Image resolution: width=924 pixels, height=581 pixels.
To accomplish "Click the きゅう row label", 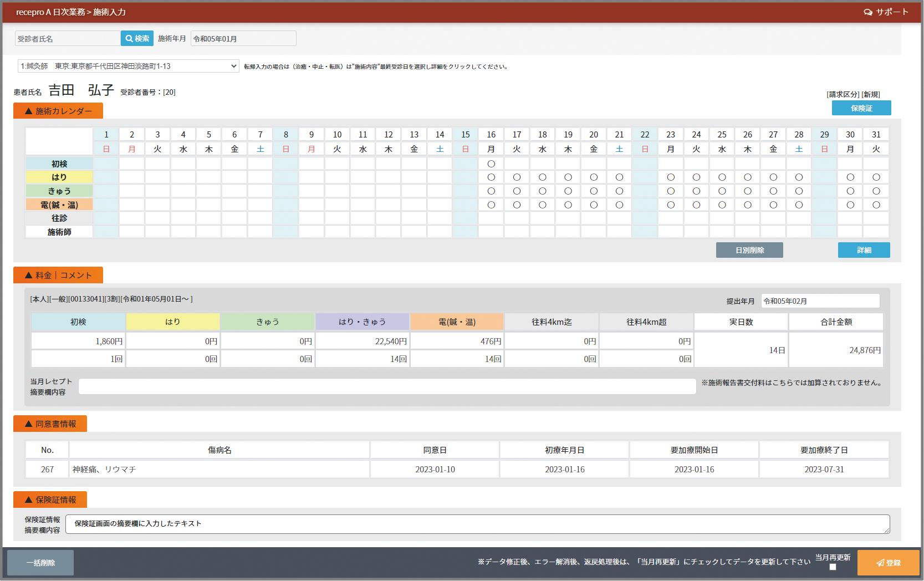I will tap(59, 191).
